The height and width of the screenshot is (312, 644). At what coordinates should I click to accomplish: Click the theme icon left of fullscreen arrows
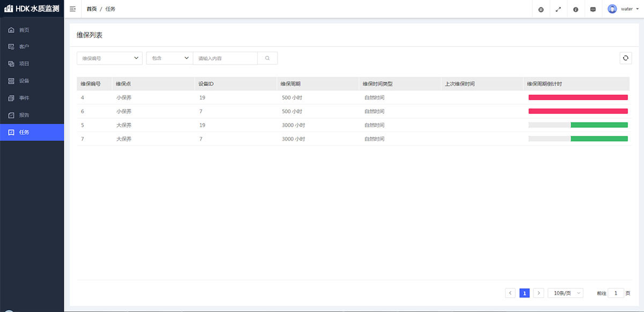[541, 9]
